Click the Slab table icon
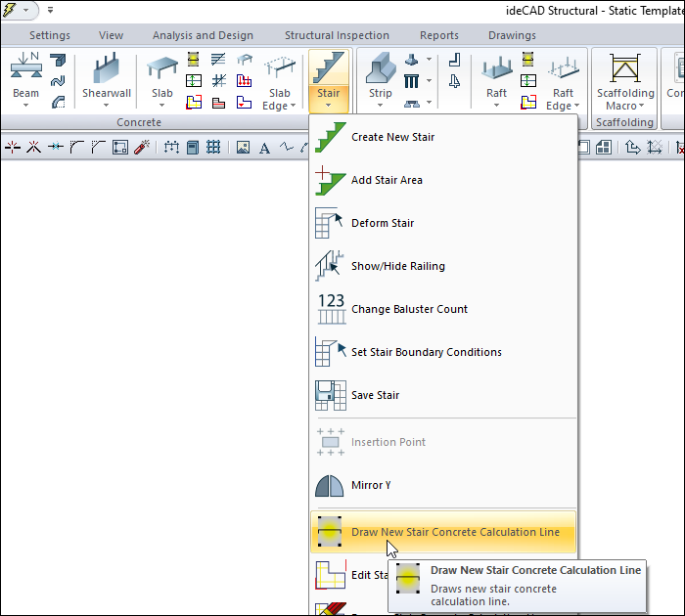Image resolution: width=685 pixels, height=616 pixels. (x=161, y=67)
